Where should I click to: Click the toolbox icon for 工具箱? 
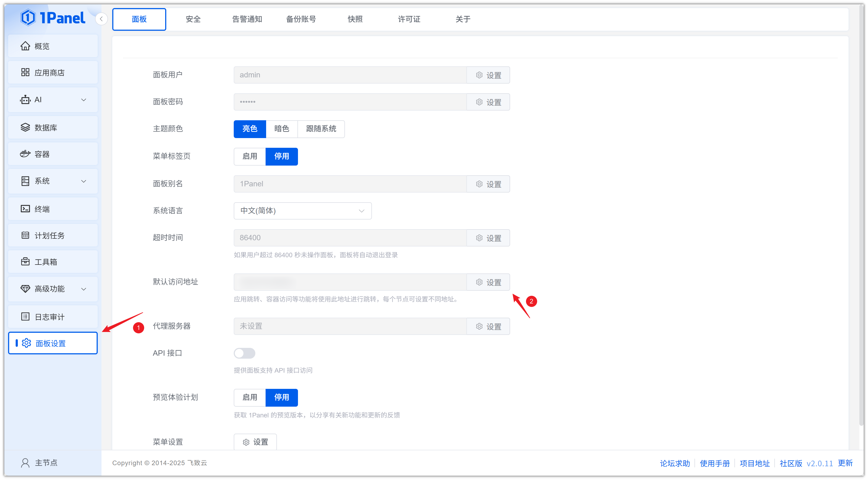pyautogui.click(x=25, y=262)
